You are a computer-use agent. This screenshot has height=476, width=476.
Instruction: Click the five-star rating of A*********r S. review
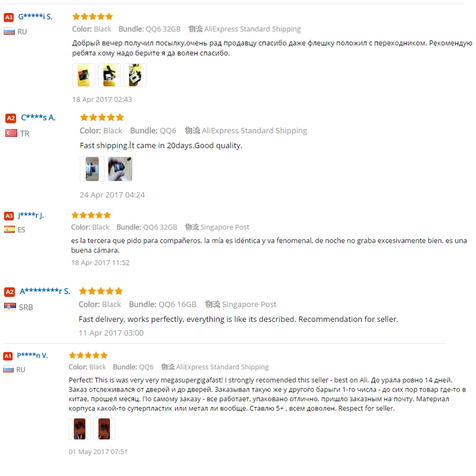(x=101, y=292)
